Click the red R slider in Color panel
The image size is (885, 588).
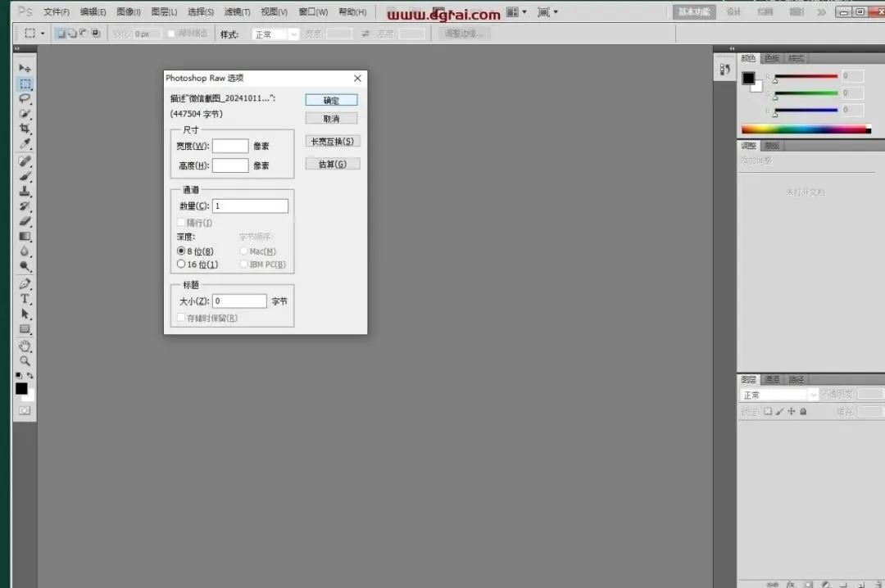coord(806,76)
